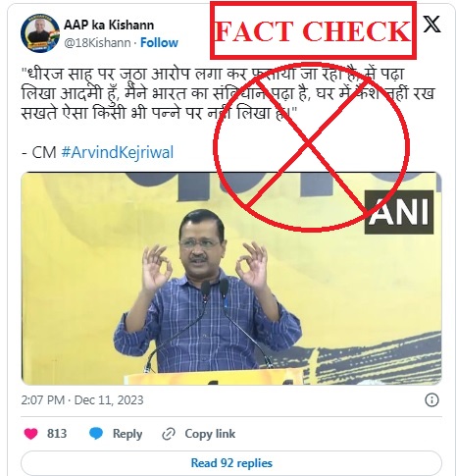Click the blue reply bubble icon
This screenshot has width=456, height=476.
pos(96,434)
